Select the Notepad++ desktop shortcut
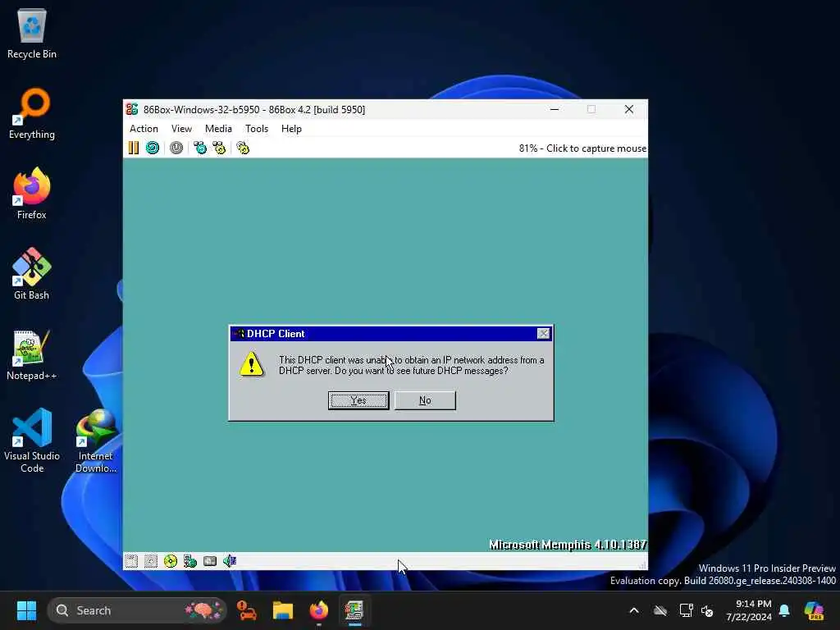This screenshot has width=840, height=630. (32, 354)
